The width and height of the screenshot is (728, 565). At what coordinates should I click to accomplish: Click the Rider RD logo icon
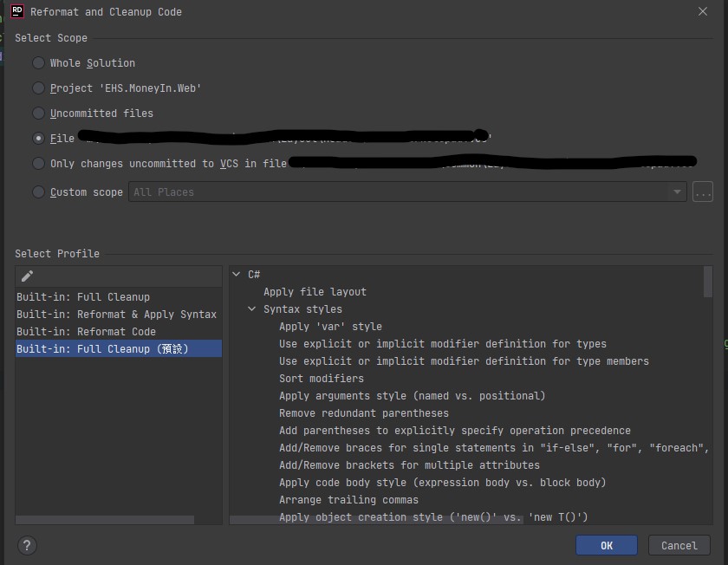coord(17,11)
